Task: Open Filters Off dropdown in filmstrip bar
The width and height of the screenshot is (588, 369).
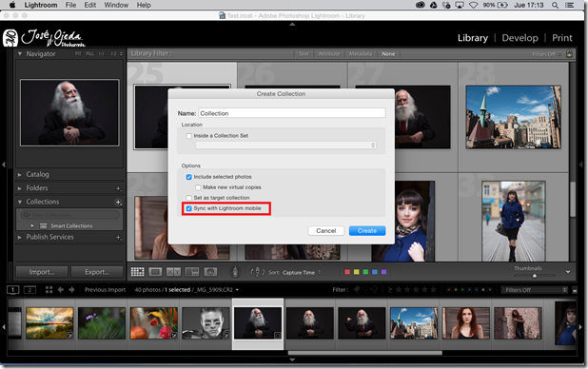Action: pyautogui.click(x=535, y=290)
